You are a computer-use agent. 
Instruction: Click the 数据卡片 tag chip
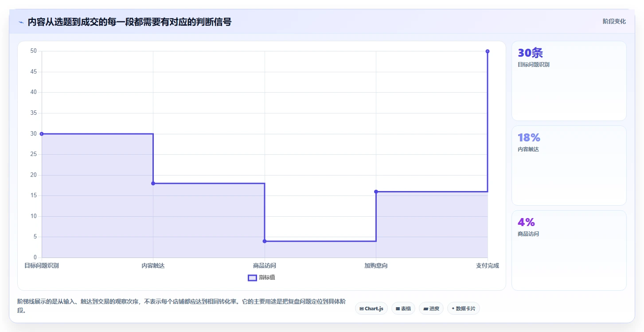[x=464, y=309]
